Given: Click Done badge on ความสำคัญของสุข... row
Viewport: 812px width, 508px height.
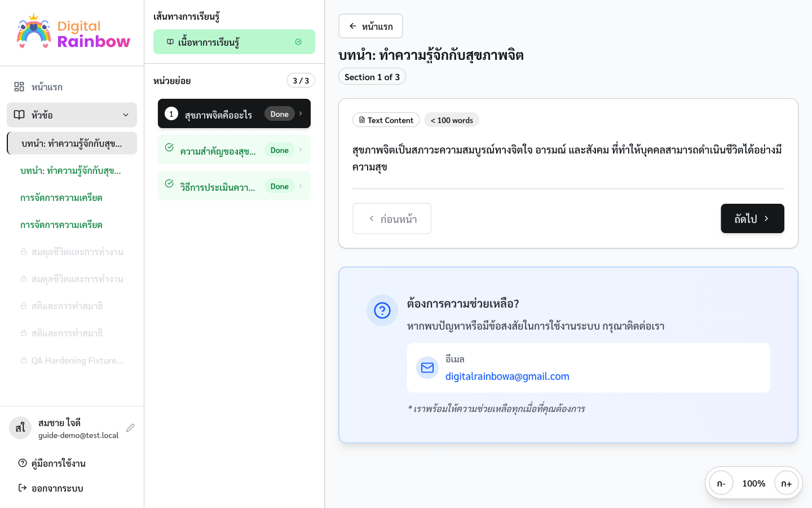Looking at the screenshot, I should (279, 150).
